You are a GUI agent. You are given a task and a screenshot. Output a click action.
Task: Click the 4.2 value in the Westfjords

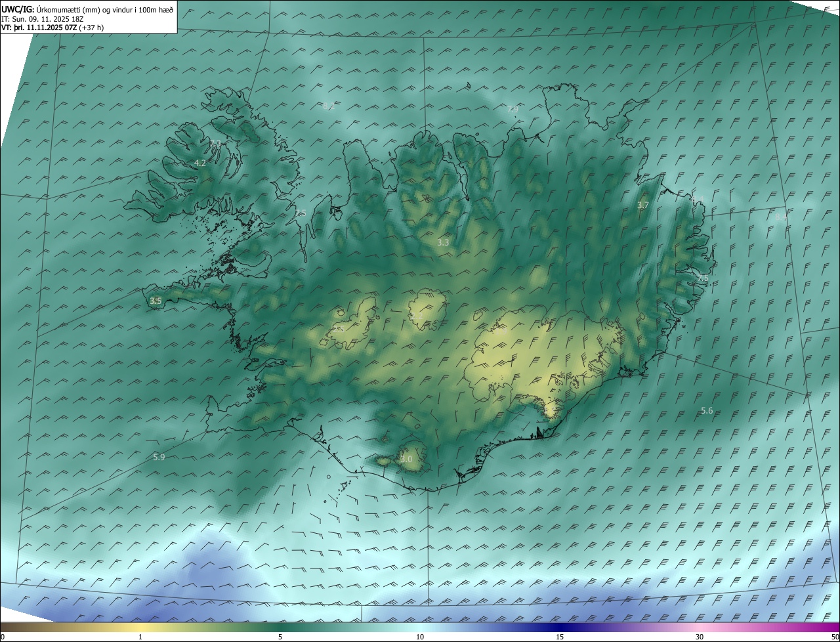pos(200,163)
